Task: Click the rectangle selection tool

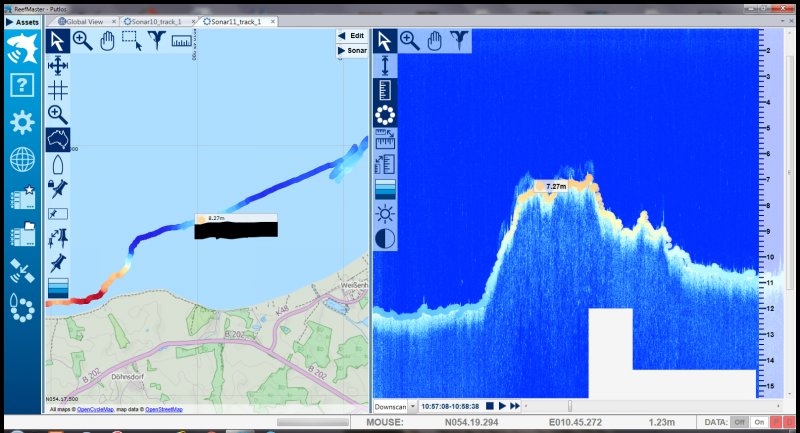Action: pos(132,40)
